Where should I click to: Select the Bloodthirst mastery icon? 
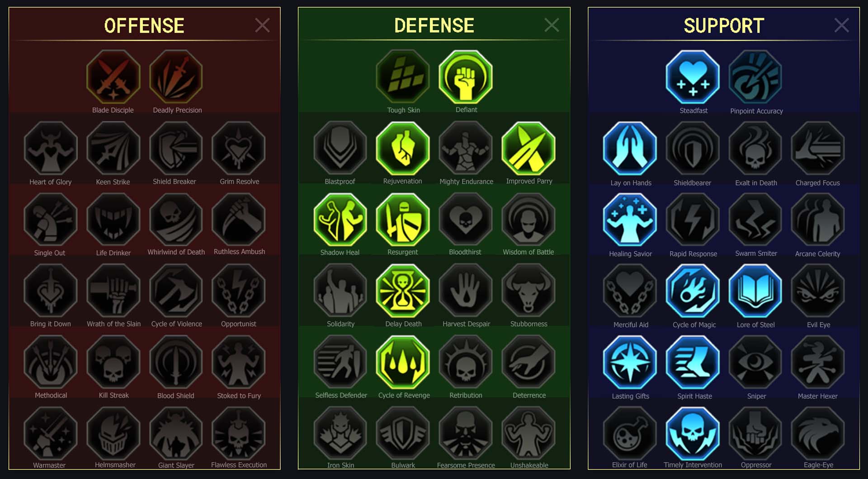click(466, 220)
